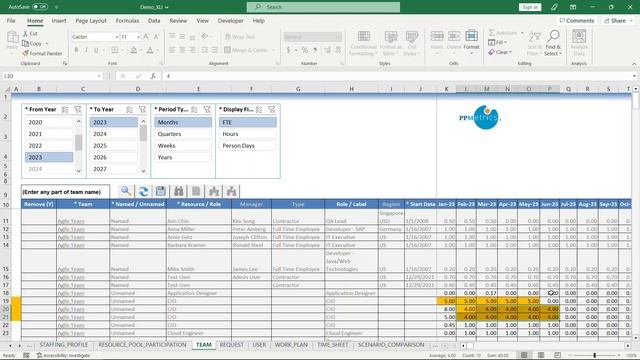The image size is (640, 360).
Task: Choose Quarters in Period Type slicer
Action: (183, 134)
